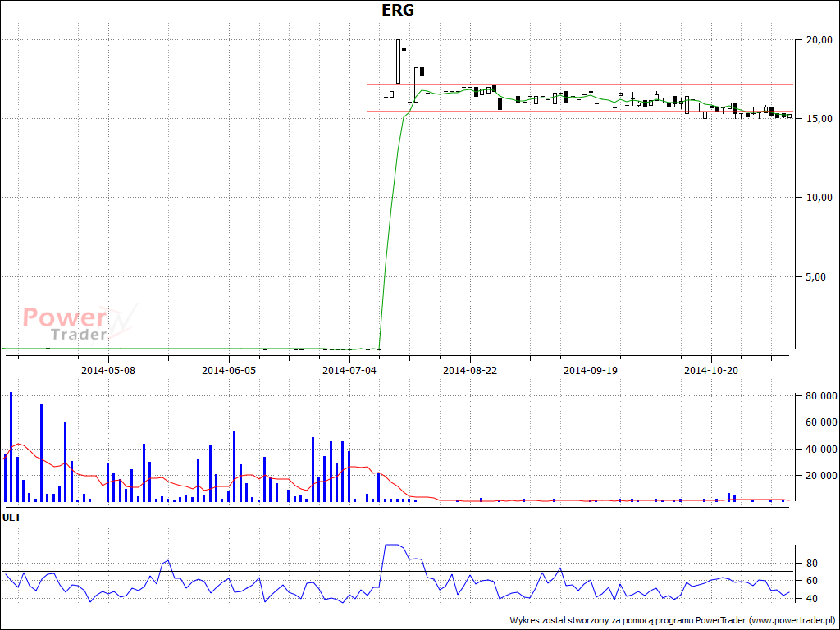Select the 20,00 price axis label
Screen dimensions: 840x630
click(818, 39)
